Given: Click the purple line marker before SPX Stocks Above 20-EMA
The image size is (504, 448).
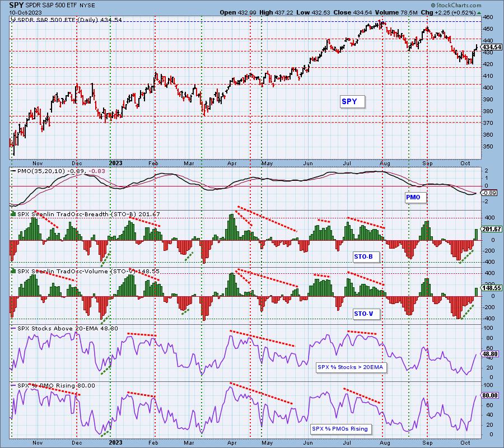Looking at the screenshot, I should pos(13,329).
